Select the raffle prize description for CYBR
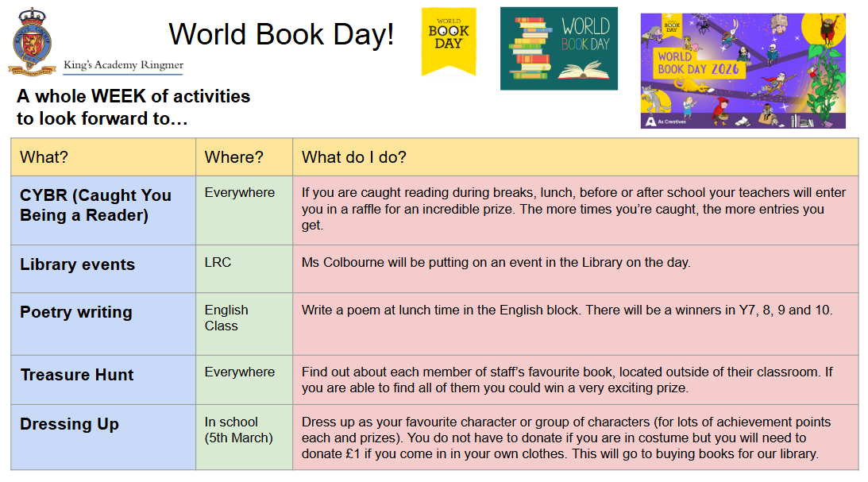Image resolution: width=868 pixels, height=482 pixels. (573, 209)
